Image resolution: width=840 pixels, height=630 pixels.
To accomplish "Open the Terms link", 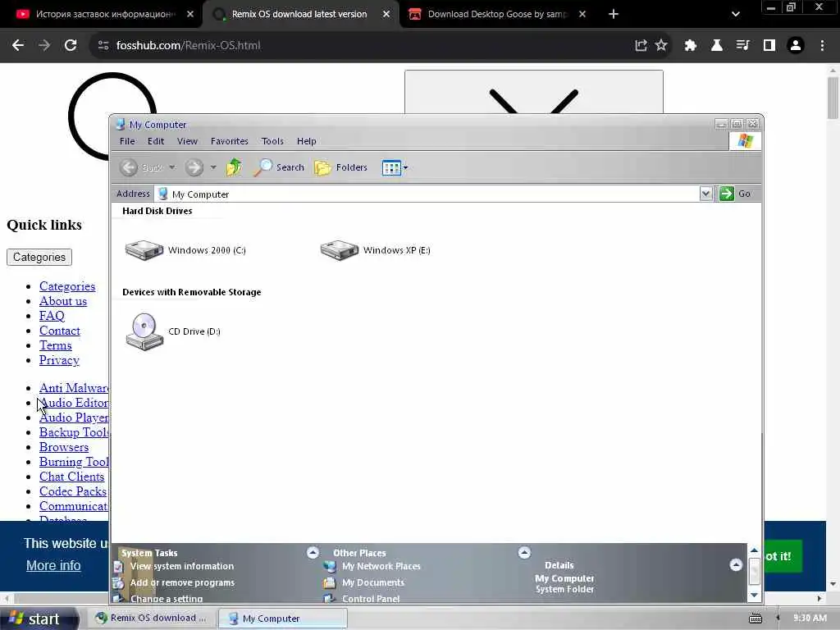I will point(55,345).
